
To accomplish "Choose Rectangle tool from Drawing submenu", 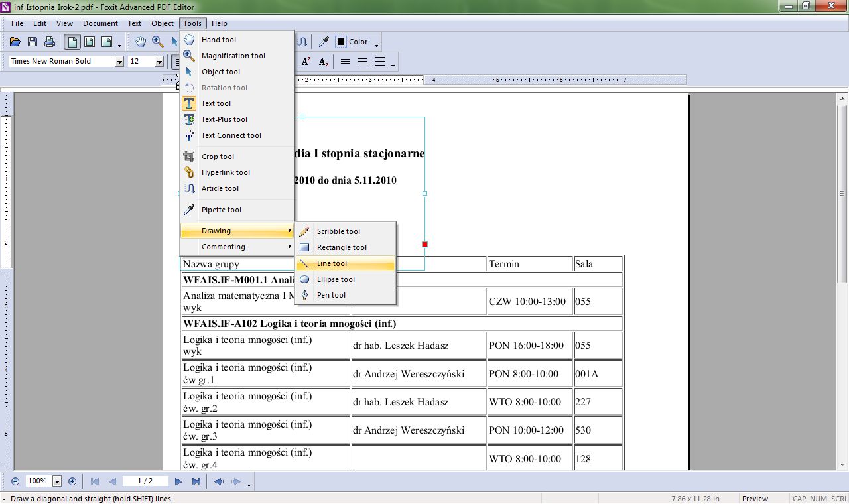I will (346, 247).
